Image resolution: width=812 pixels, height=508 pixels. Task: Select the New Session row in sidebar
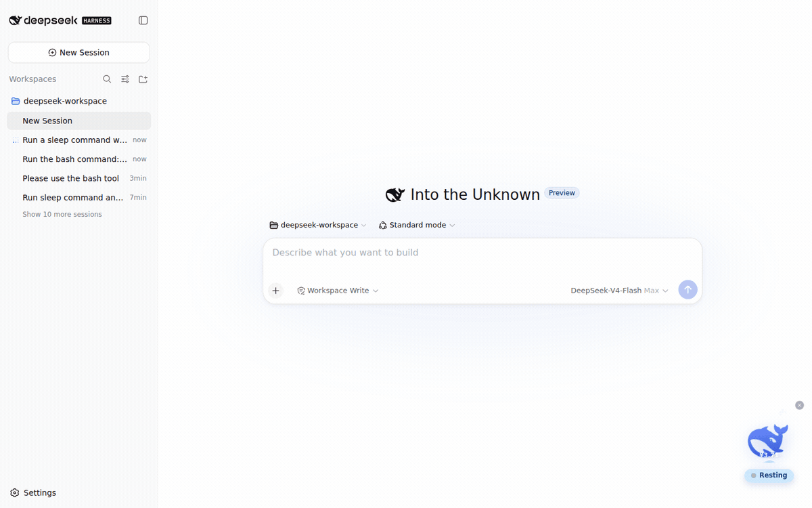click(78, 121)
